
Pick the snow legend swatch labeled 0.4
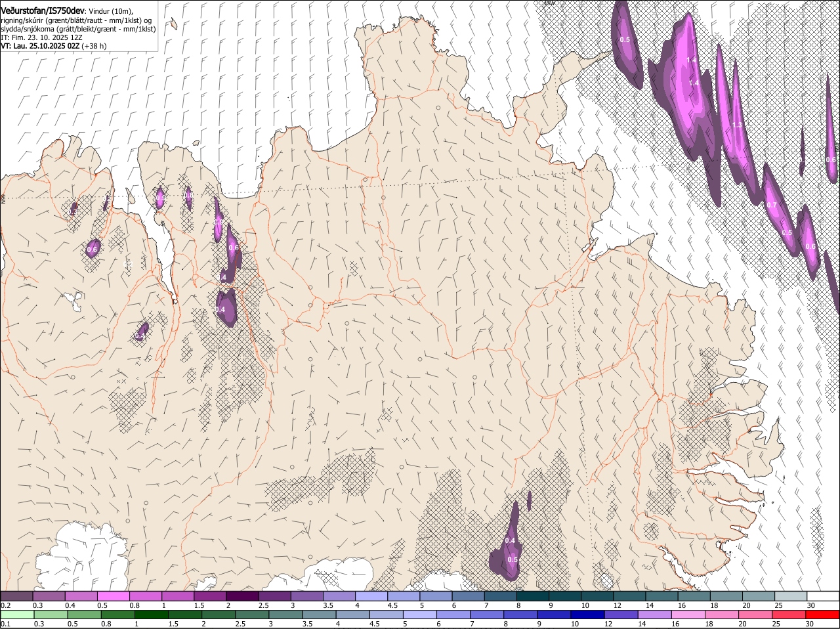tap(81, 596)
